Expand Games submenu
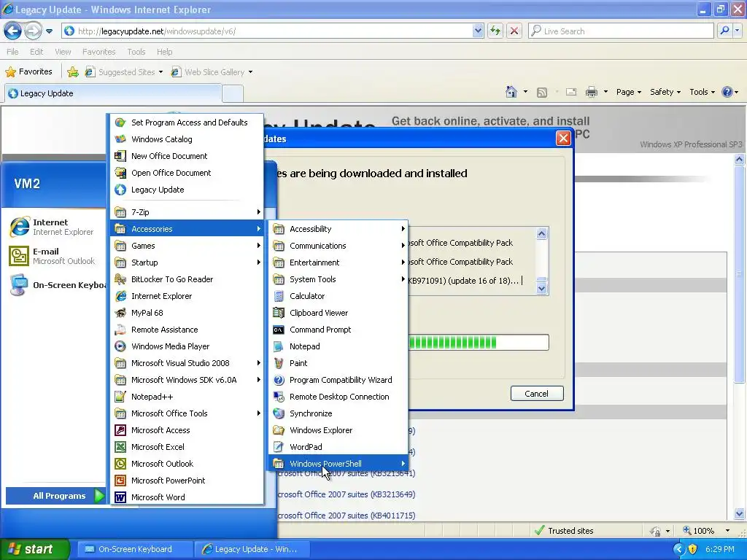Screen dimensions: 747x560 click(x=187, y=246)
